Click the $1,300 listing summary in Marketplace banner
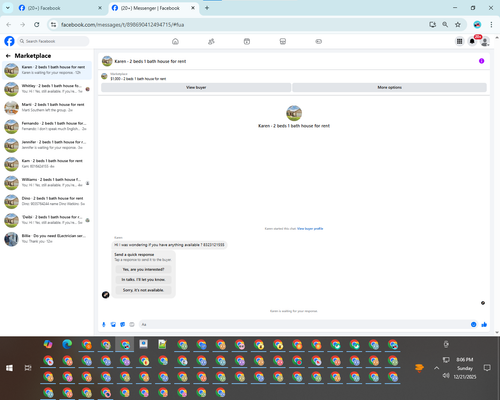The height and width of the screenshot is (400, 500). [x=138, y=79]
